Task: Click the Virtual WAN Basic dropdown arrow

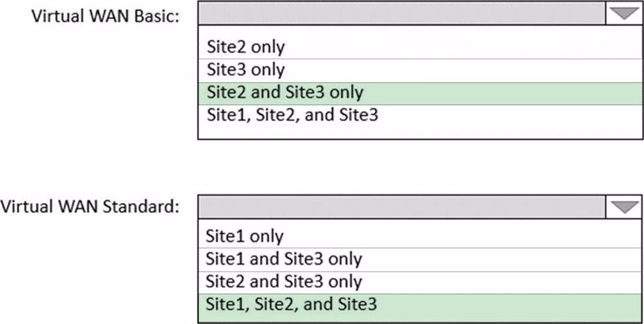Action: point(624,15)
